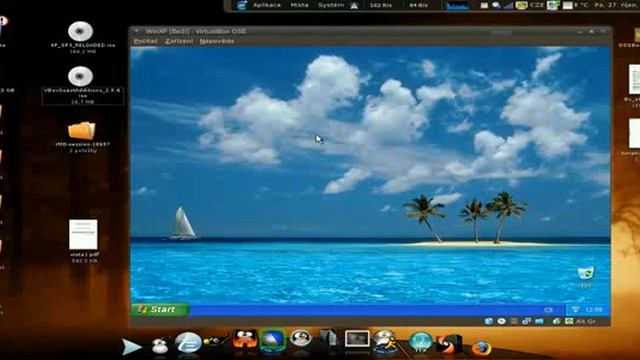Click the Alt Gr host key label
The image size is (640, 360).
pos(585,322)
